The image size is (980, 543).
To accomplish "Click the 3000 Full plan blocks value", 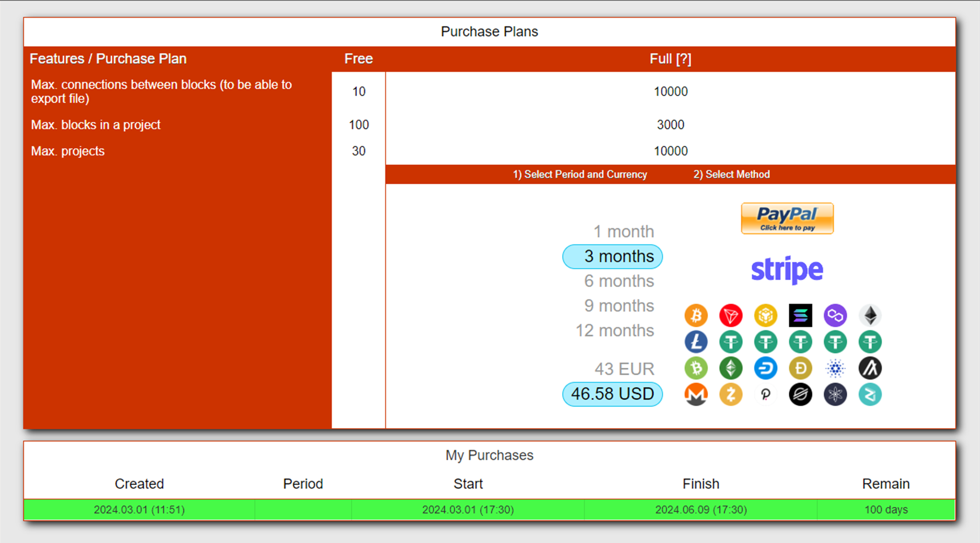I will click(x=671, y=125).
